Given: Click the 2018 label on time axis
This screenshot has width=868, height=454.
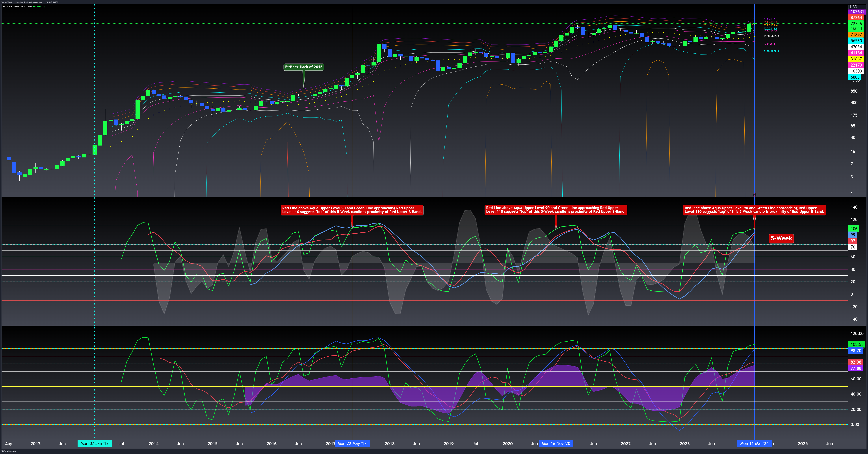Looking at the screenshot, I should pyautogui.click(x=390, y=444).
